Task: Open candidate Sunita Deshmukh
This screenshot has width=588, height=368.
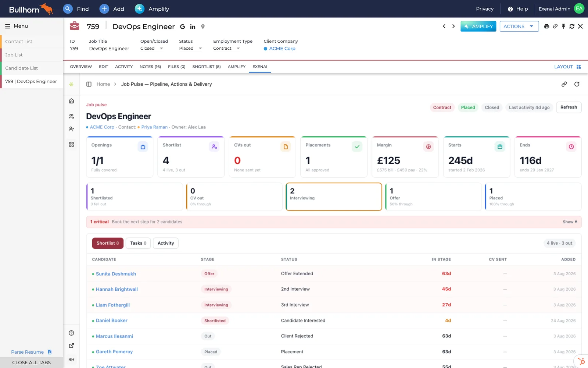Action: (116, 274)
